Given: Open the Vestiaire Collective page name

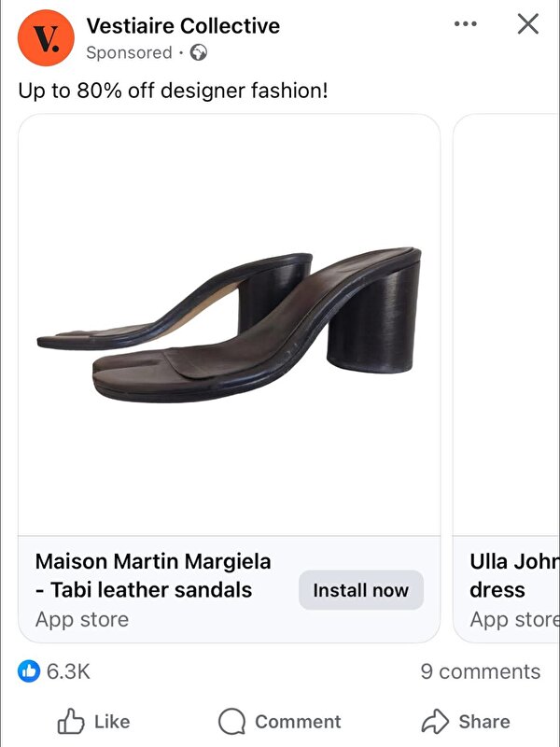Looking at the screenshot, I should (183, 26).
